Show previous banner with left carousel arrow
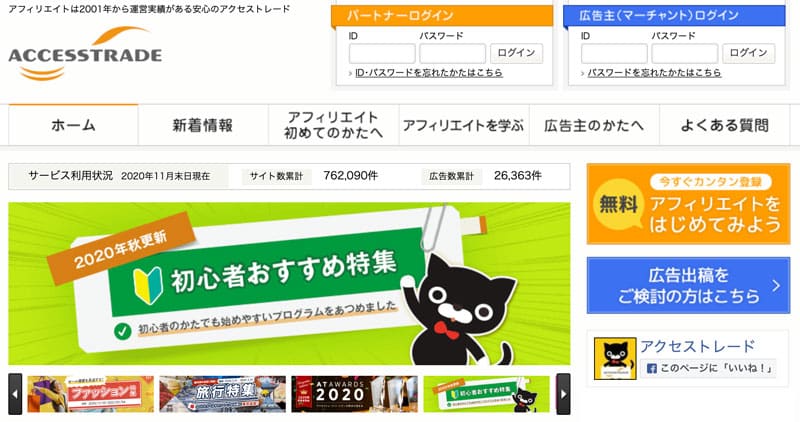This screenshot has height=422, width=800. pos(15,394)
